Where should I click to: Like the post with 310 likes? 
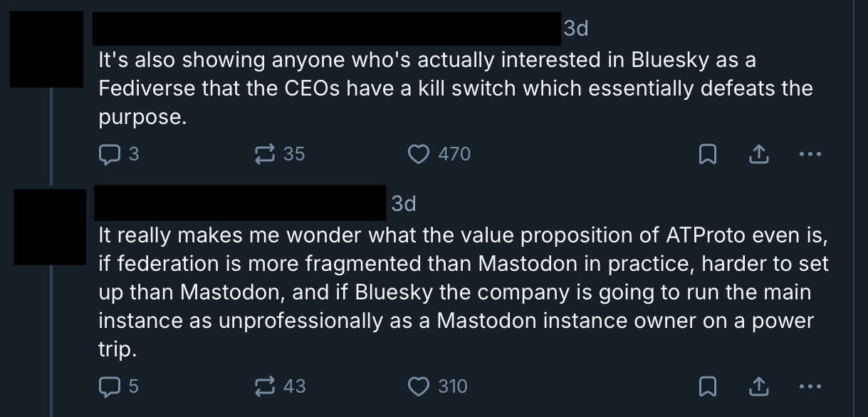[x=420, y=386]
